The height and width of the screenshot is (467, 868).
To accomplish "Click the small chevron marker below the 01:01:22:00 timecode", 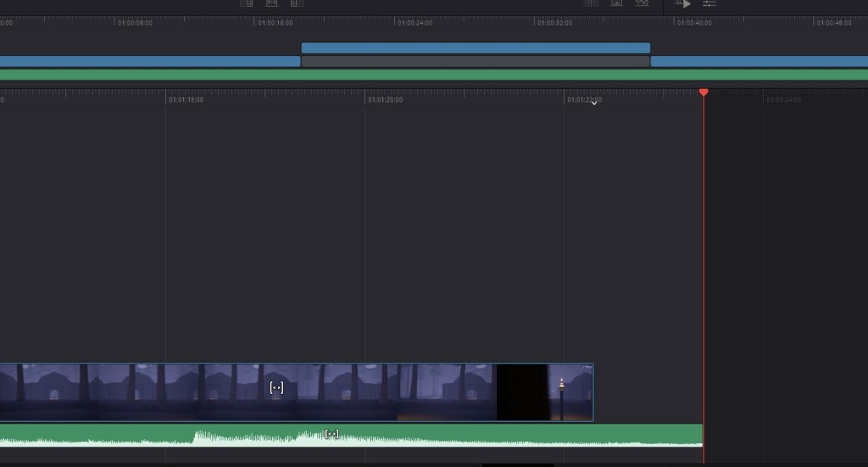I will (594, 103).
